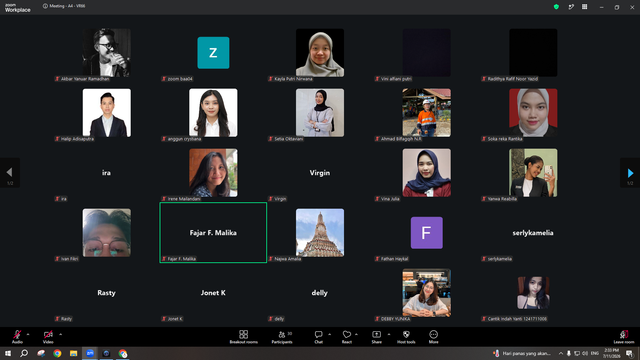Show hidden system tray icons chevron

[561, 353]
